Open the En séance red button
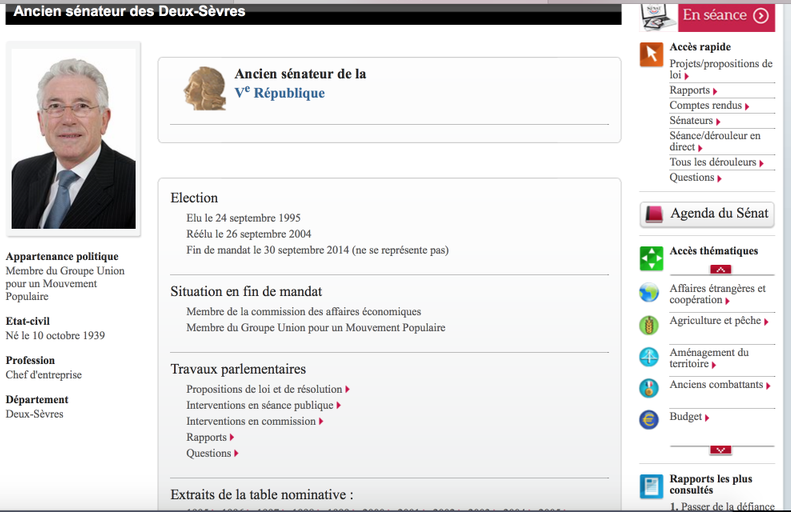The image size is (791, 512). 726,17
